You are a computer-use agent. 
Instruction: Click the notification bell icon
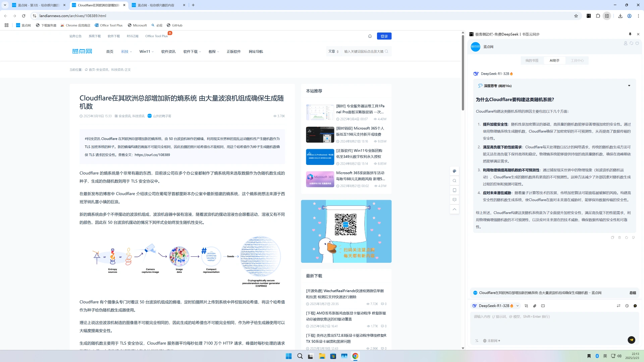(370, 36)
